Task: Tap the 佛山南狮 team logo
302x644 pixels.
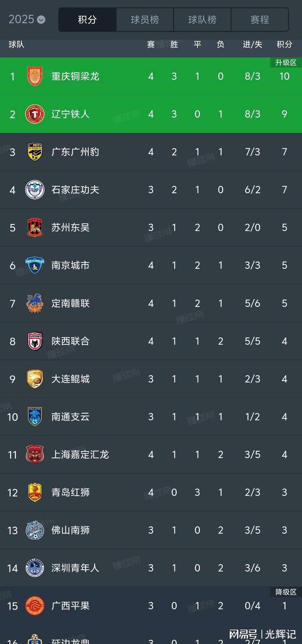Action: (35, 530)
